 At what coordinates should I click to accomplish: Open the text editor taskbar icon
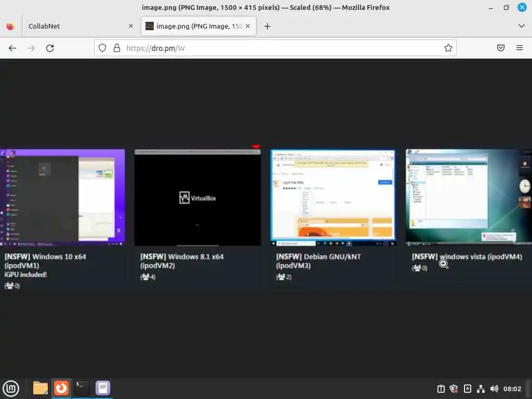click(x=103, y=388)
